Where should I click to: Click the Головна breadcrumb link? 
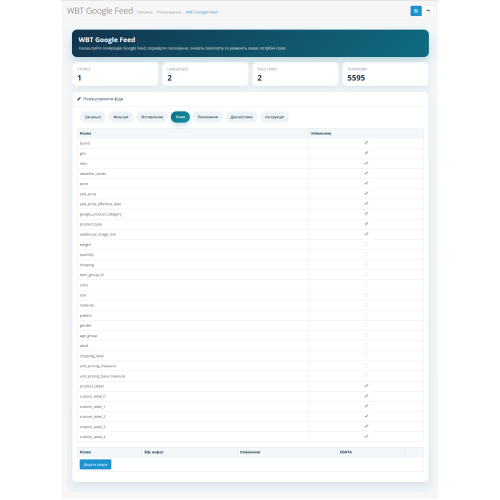pyautogui.click(x=145, y=12)
